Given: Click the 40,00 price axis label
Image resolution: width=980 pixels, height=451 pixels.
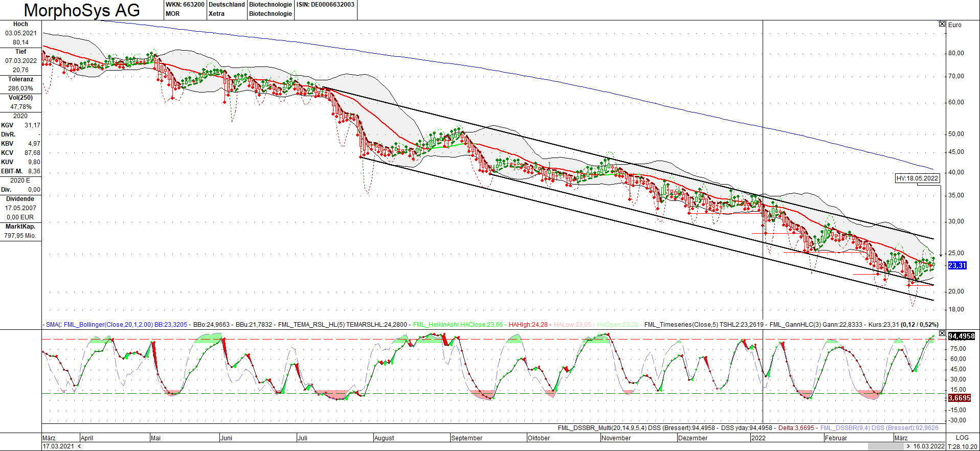Looking at the screenshot, I should point(956,172).
